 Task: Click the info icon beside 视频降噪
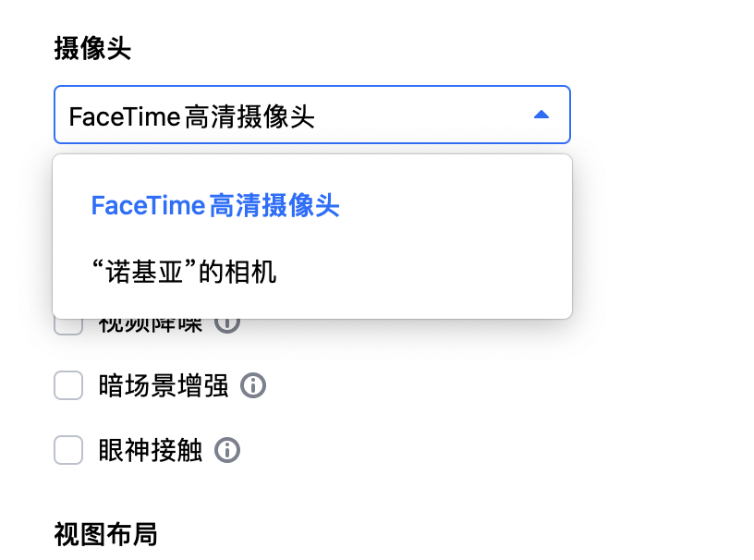[227, 324]
